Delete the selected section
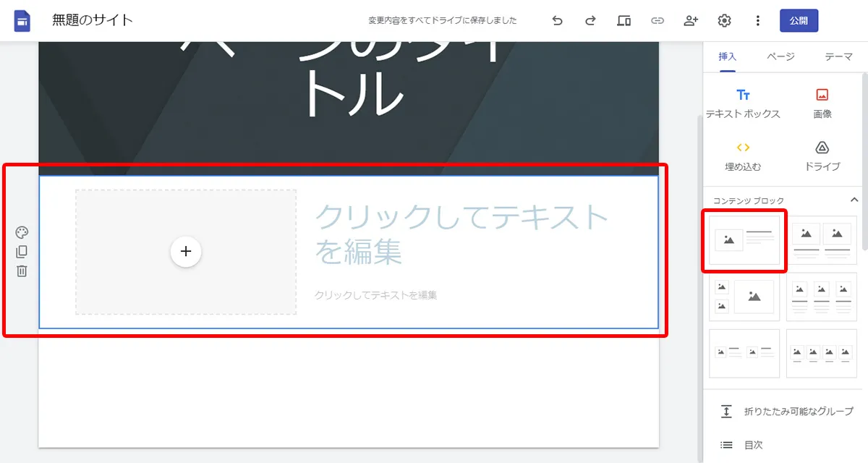 coord(22,271)
